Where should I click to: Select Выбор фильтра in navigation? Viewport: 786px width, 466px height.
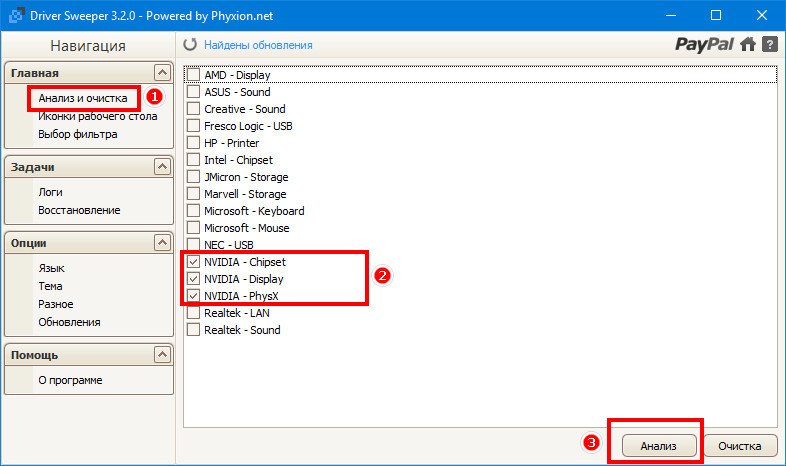click(78, 134)
